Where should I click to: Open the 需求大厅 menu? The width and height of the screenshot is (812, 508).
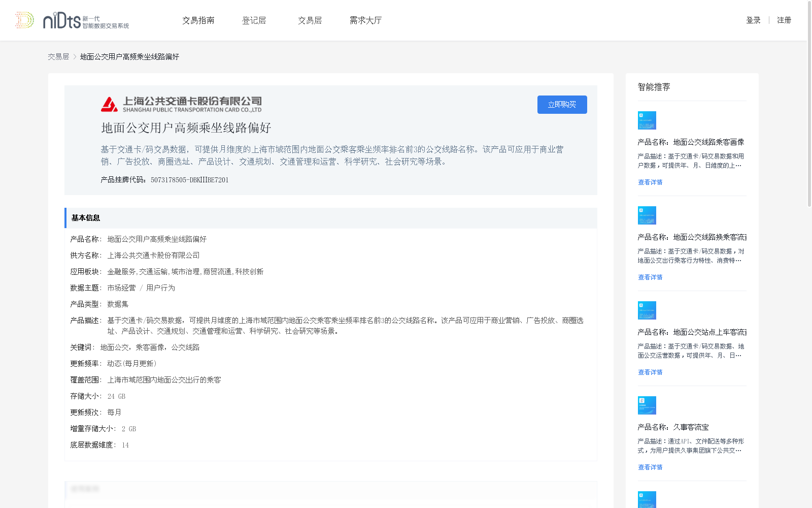tap(365, 20)
